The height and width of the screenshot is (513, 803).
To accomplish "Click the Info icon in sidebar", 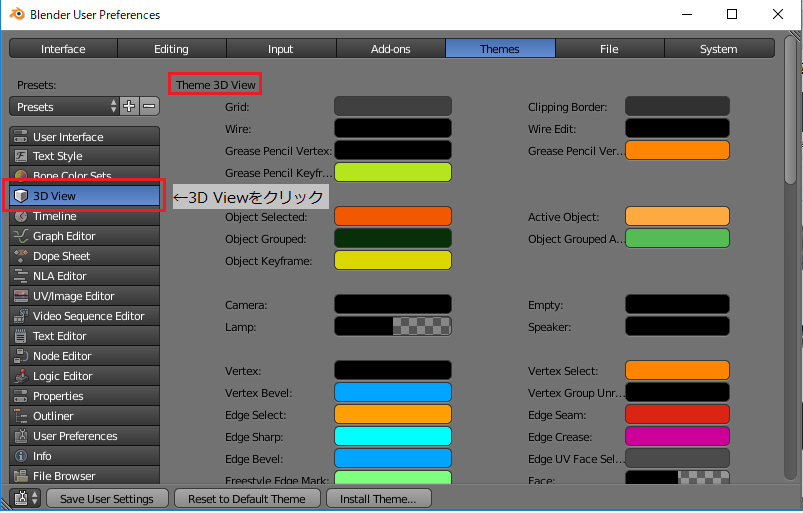I will click(x=20, y=456).
